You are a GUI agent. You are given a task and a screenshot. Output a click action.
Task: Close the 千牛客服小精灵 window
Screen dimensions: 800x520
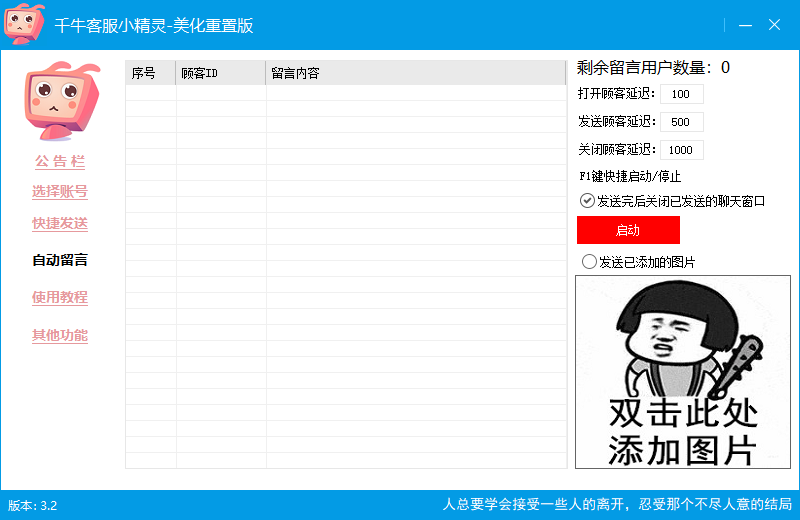(774, 24)
